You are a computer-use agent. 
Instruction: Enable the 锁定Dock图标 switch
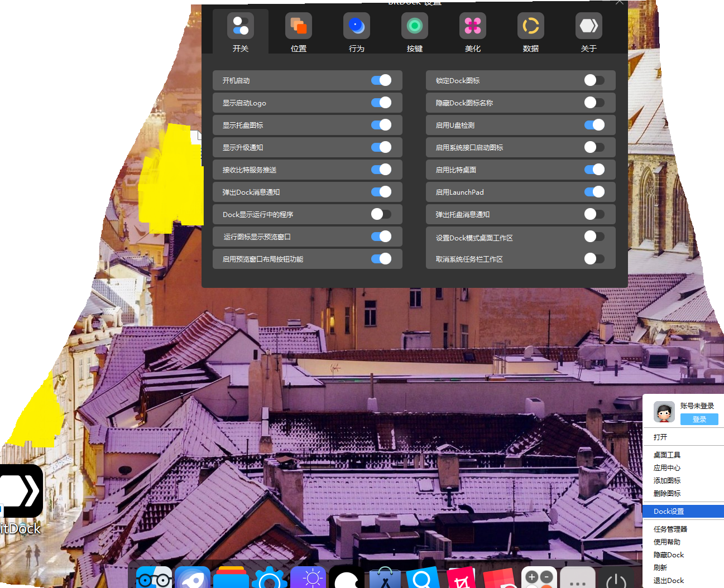(x=594, y=80)
